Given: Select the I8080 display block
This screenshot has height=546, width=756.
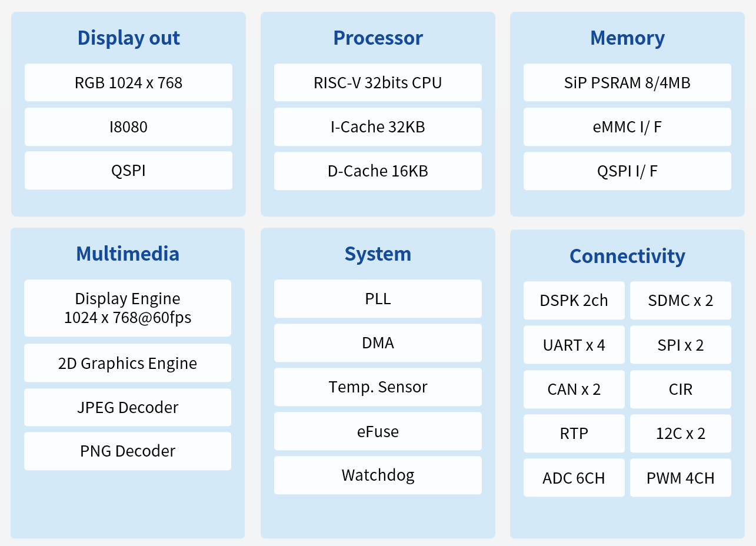Looking at the screenshot, I should tap(128, 126).
